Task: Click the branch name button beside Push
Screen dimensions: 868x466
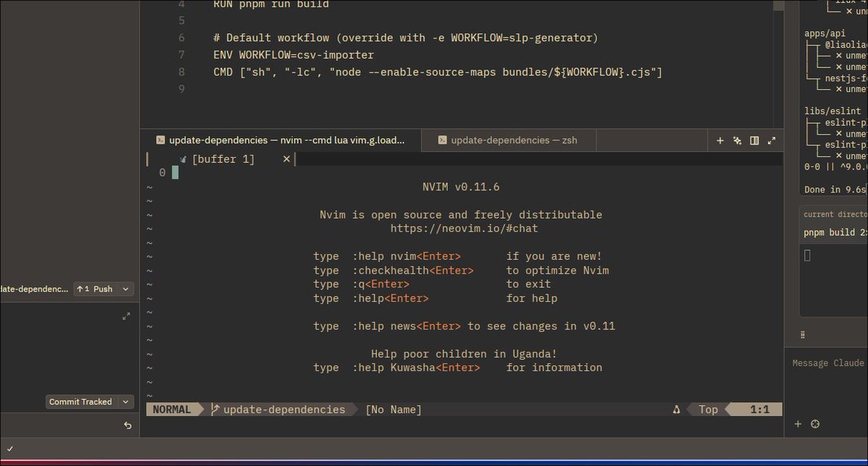Action: point(35,289)
